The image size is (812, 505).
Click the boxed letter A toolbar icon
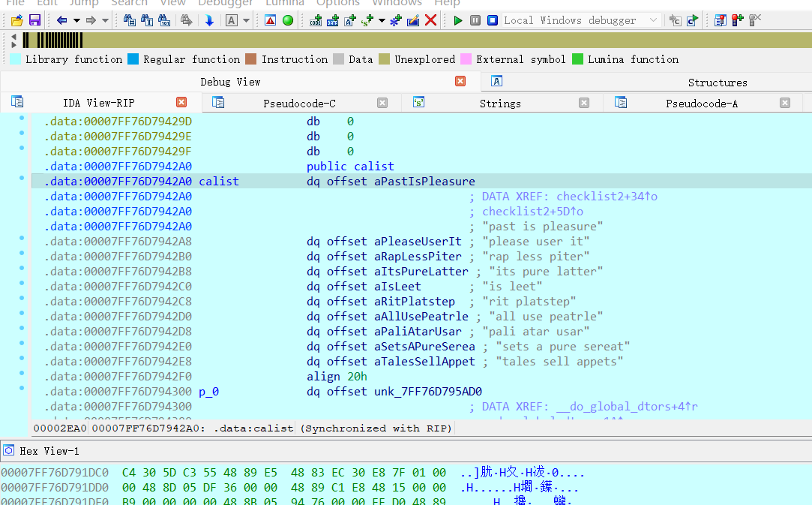(232, 20)
